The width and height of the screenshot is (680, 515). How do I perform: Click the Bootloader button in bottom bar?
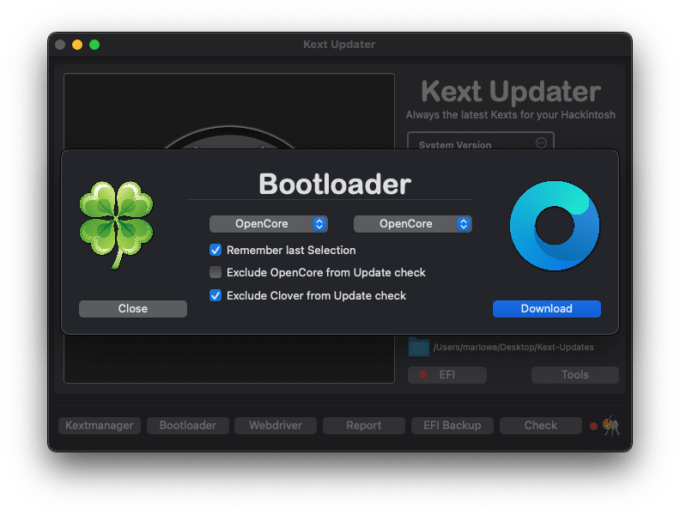coord(188,425)
